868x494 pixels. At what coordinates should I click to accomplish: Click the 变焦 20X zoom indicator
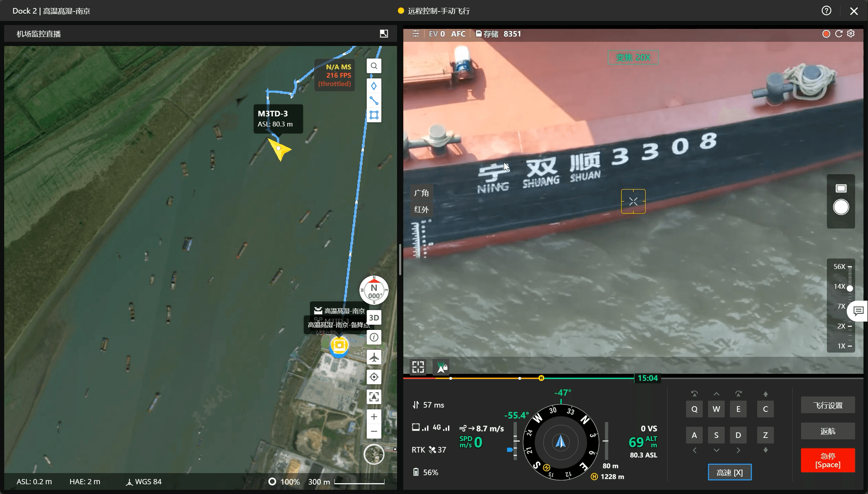633,57
